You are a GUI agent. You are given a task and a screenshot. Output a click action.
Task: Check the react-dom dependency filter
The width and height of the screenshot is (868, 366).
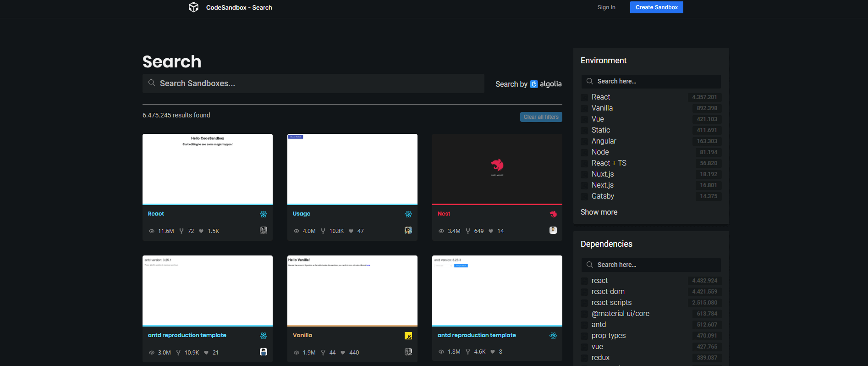click(x=584, y=292)
